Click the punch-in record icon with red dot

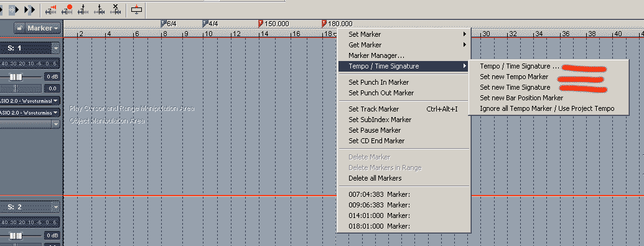(67, 9)
